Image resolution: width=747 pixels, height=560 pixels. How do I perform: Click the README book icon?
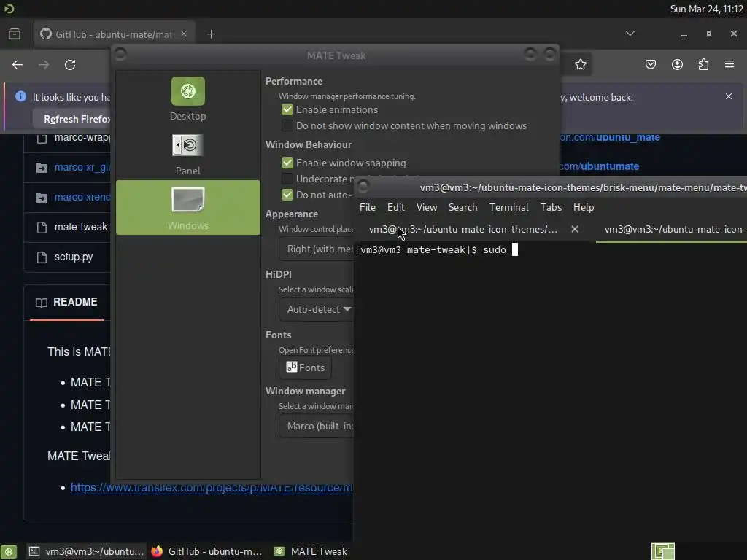pos(42,303)
